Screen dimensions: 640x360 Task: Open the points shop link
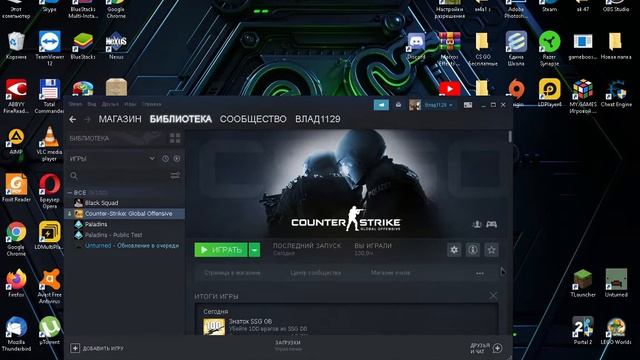[390, 273]
